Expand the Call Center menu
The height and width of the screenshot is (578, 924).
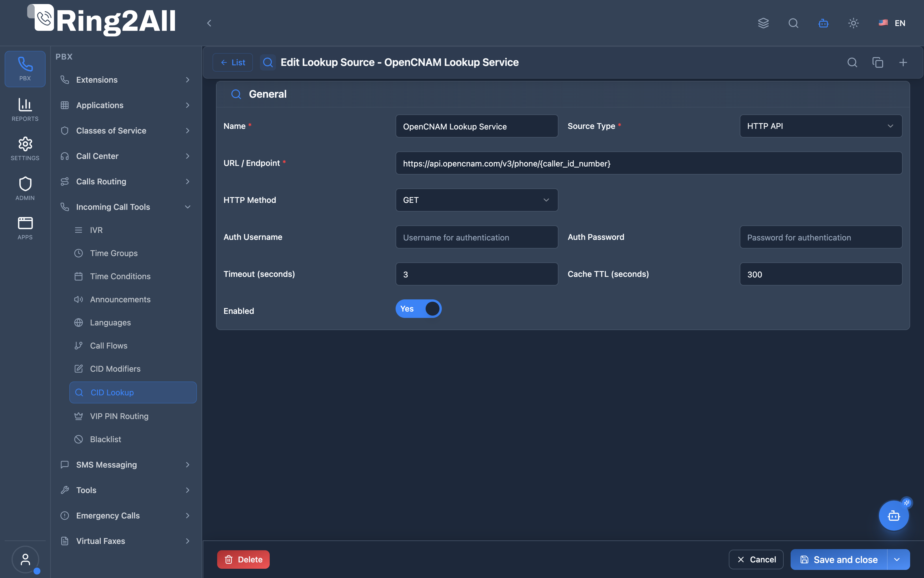(125, 156)
